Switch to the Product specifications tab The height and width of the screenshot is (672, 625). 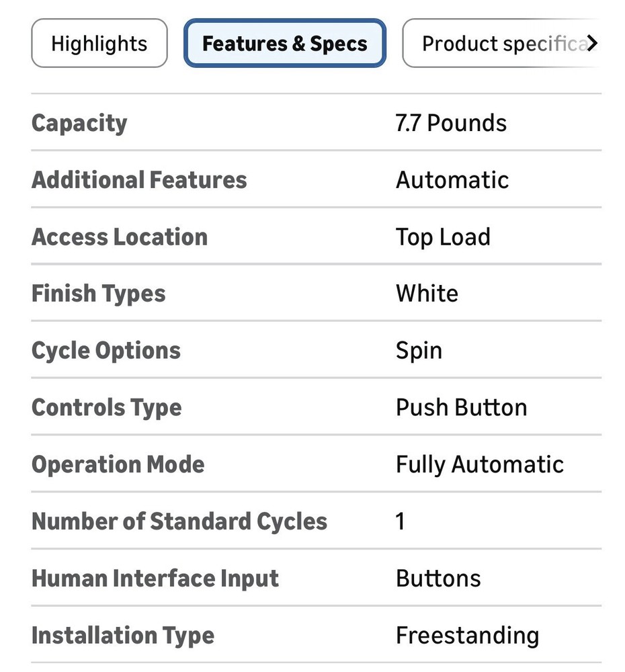(501, 44)
